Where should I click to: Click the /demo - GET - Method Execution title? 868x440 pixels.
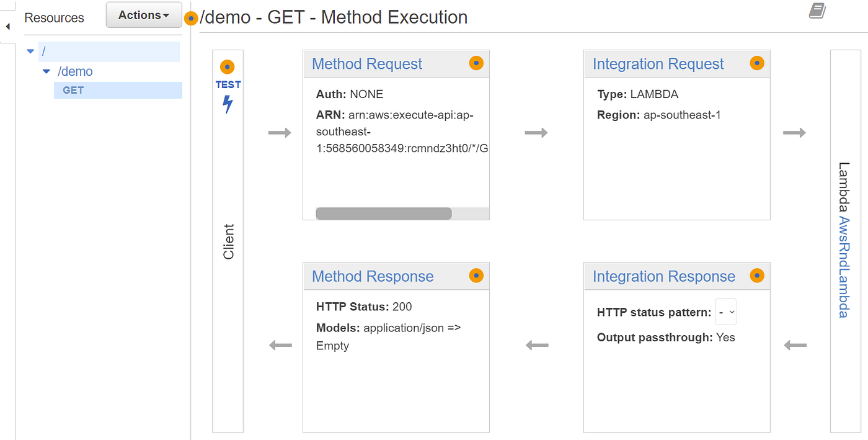tap(334, 17)
